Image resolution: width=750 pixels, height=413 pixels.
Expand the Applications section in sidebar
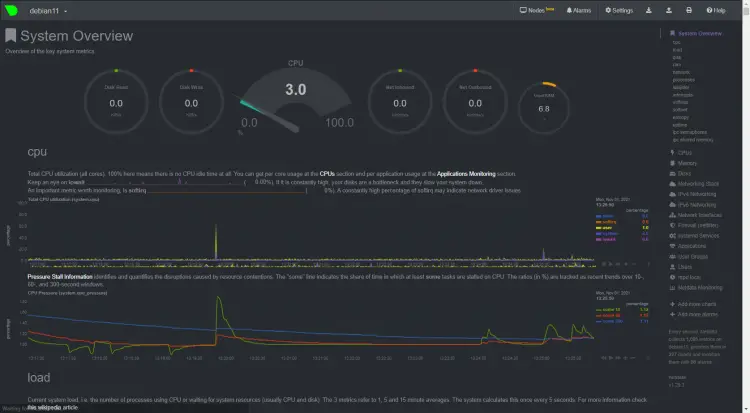tap(692, 246)
